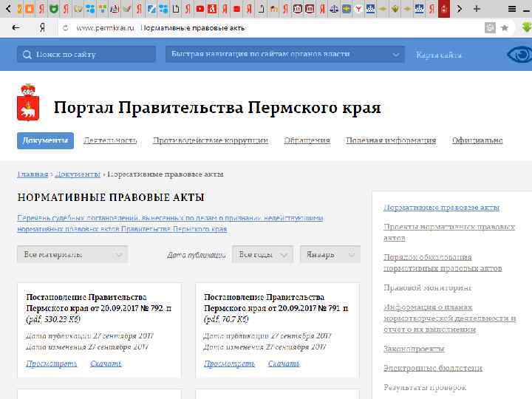Open 'Быстрая навигация по сайтам органов власти' dropdown

click(285, 54)
